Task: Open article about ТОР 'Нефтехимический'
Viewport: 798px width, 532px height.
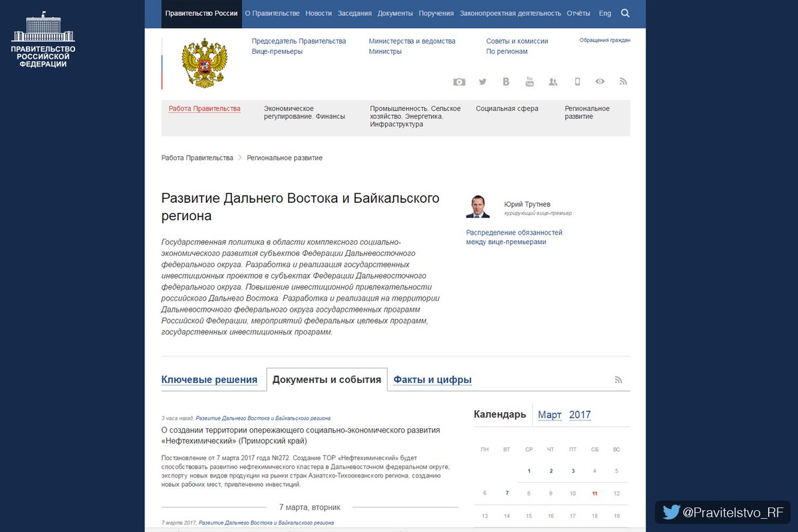Action: (x=301, y=436)
